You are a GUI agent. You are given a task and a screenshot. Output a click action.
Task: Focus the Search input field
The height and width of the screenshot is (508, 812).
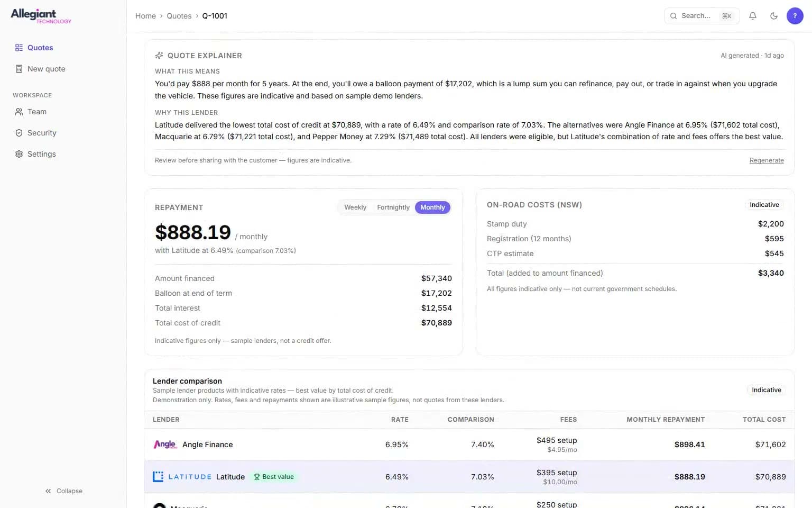point(702,16)
